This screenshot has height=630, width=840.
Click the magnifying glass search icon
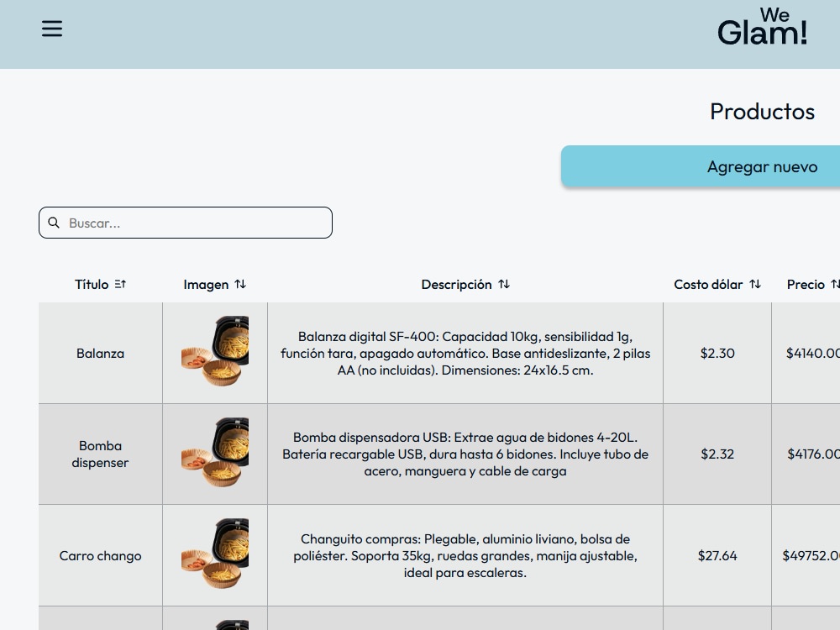click(x=54, y=223)
